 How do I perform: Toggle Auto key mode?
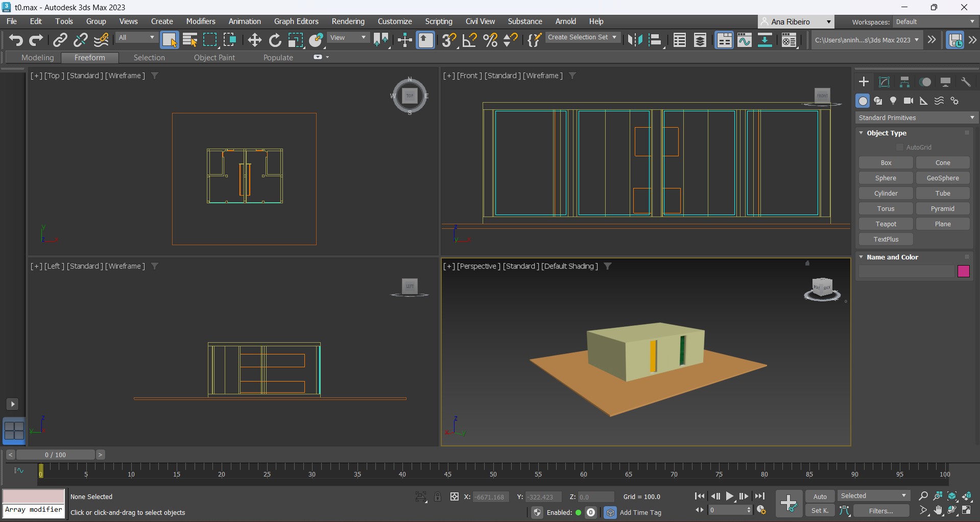(820, 496)
